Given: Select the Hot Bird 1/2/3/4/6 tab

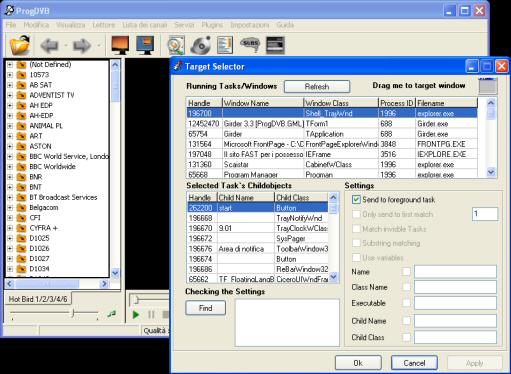Looking at the screenshot, I should (x=38, y=299).
